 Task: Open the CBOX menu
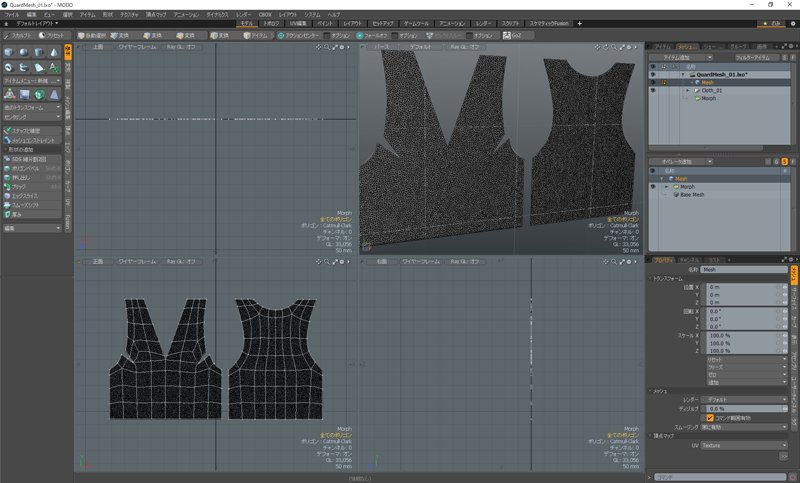click(265, 15)
